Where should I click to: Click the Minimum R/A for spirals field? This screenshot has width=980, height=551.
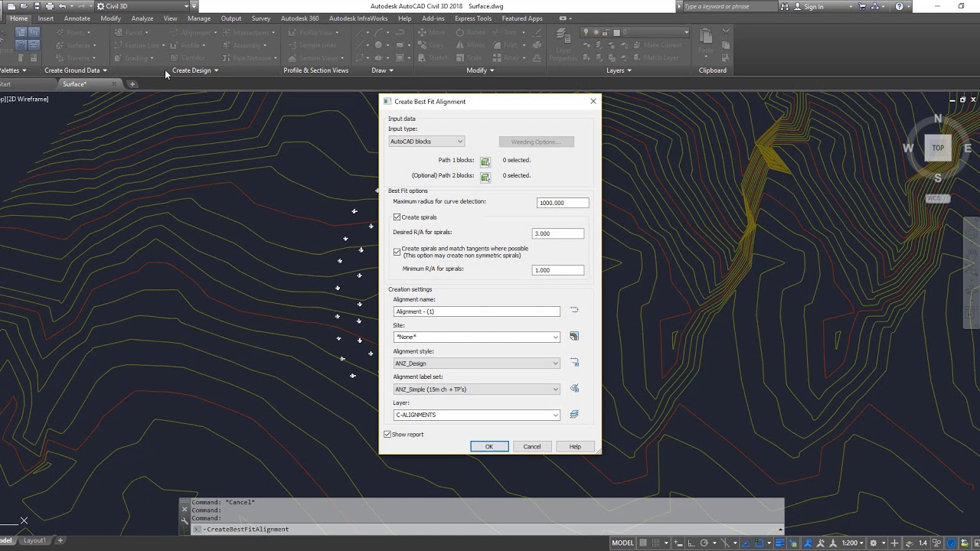pyautogui.click(x=557, y=270)
